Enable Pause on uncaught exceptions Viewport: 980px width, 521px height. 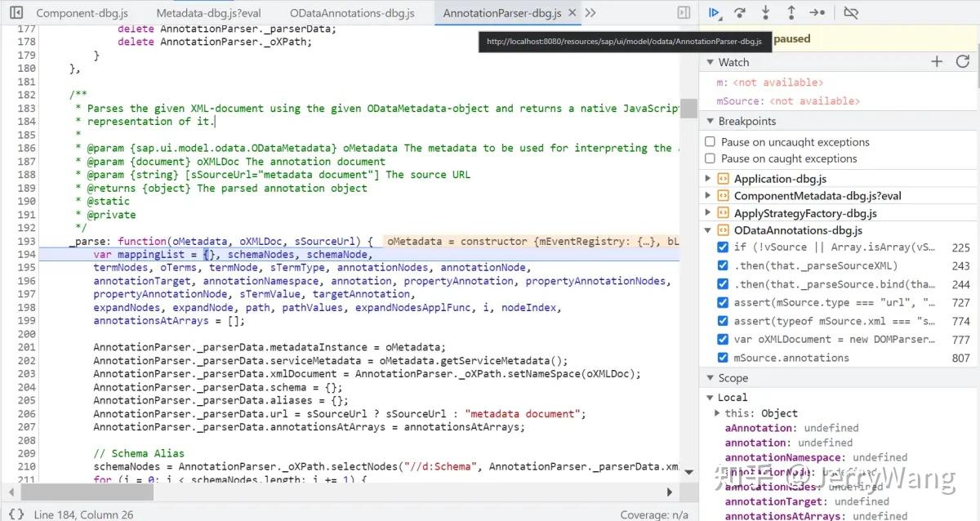710,140
